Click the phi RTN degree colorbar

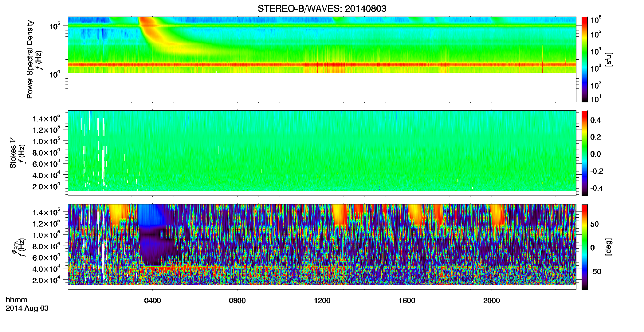584,247
